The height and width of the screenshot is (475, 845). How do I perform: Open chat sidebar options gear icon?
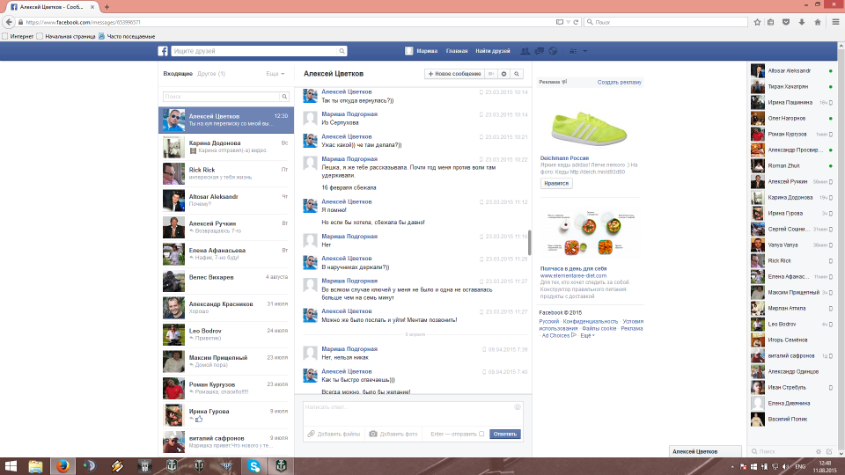click(819, 451)
